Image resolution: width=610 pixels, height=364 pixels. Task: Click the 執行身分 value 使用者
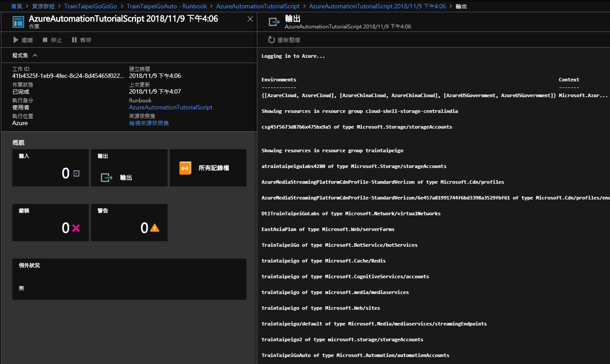(x=21, y=107)
